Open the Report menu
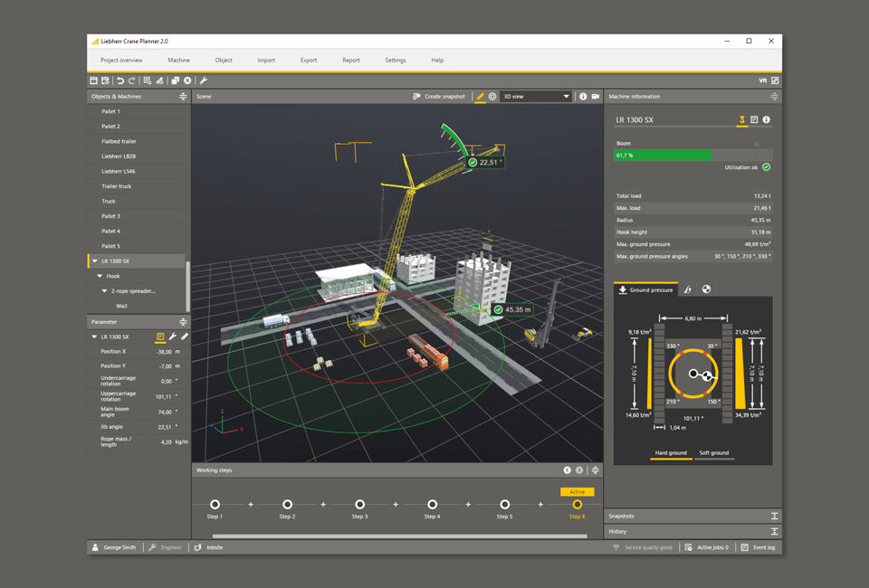 pos(351,61)
